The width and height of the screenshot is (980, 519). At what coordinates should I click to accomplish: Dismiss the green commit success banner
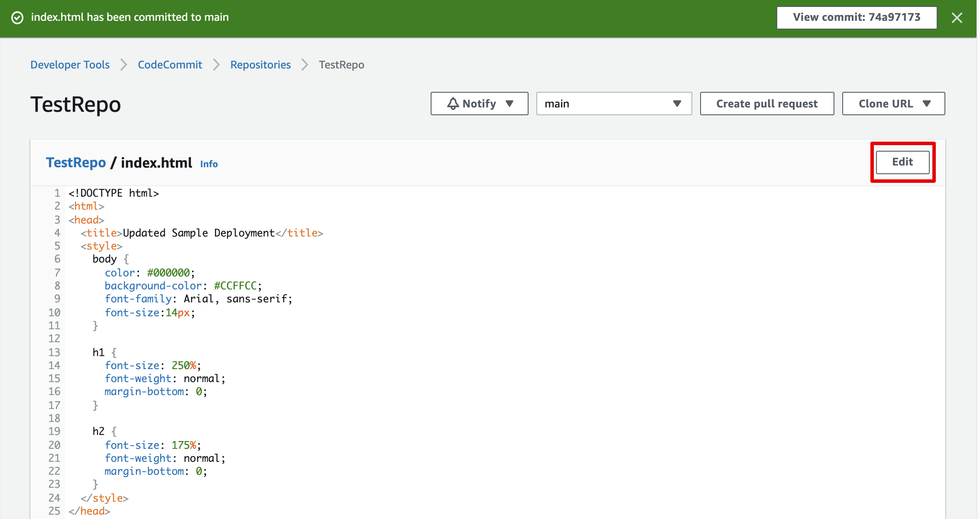(957, 18)
